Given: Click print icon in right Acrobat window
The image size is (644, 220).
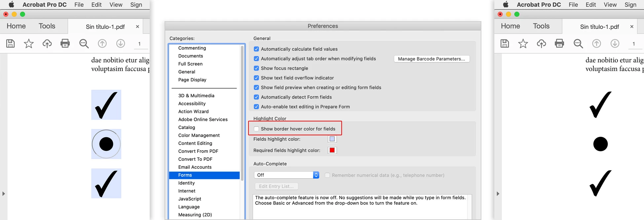Looking at the screenshot, I should coord(559,43).
